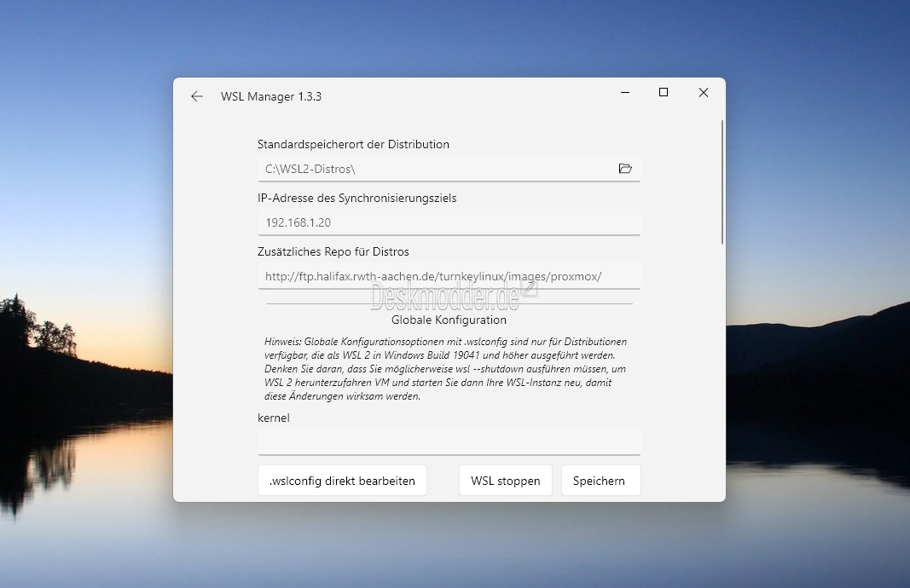Click the Zusätzliches Repo für Distros label

tap(333, 251)
